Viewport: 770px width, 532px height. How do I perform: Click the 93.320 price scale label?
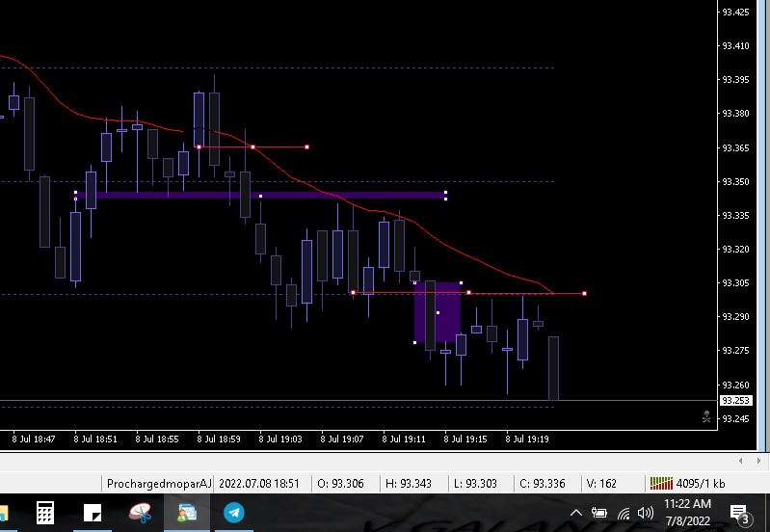(x=735, y=249)
